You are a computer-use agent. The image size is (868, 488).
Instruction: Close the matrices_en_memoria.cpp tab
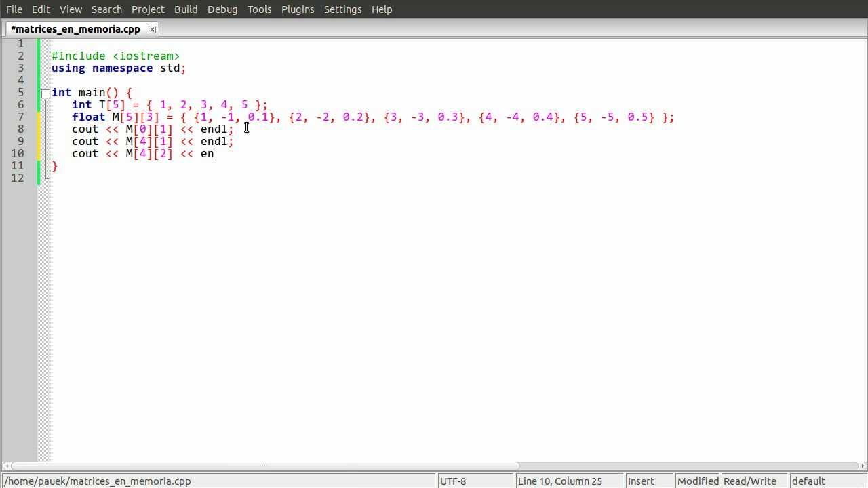click(152, 29)
